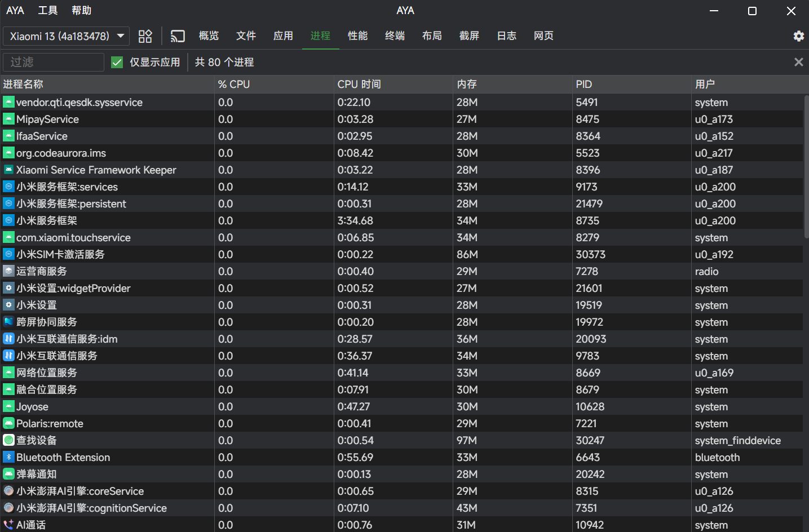This screenshot has width=809, height=532.
Task: Click the 查找设备 process icon
Action: [8, 440]
